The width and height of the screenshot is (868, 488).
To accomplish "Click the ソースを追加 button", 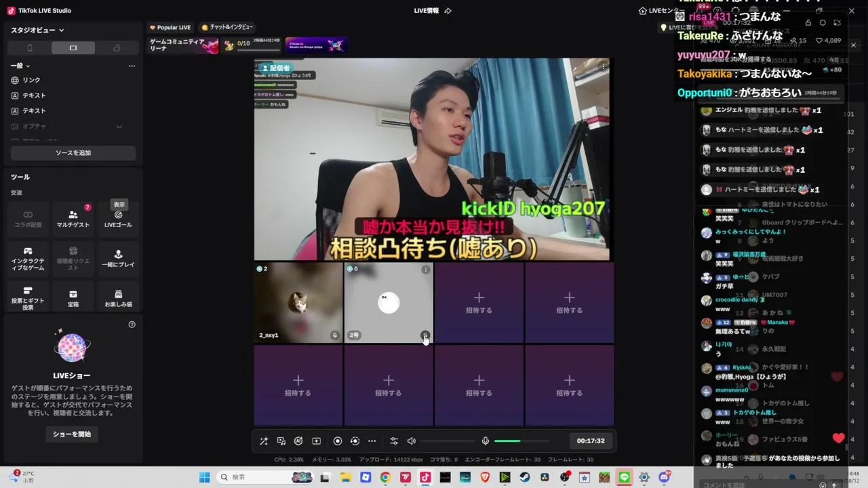I will tap(73, 153).
